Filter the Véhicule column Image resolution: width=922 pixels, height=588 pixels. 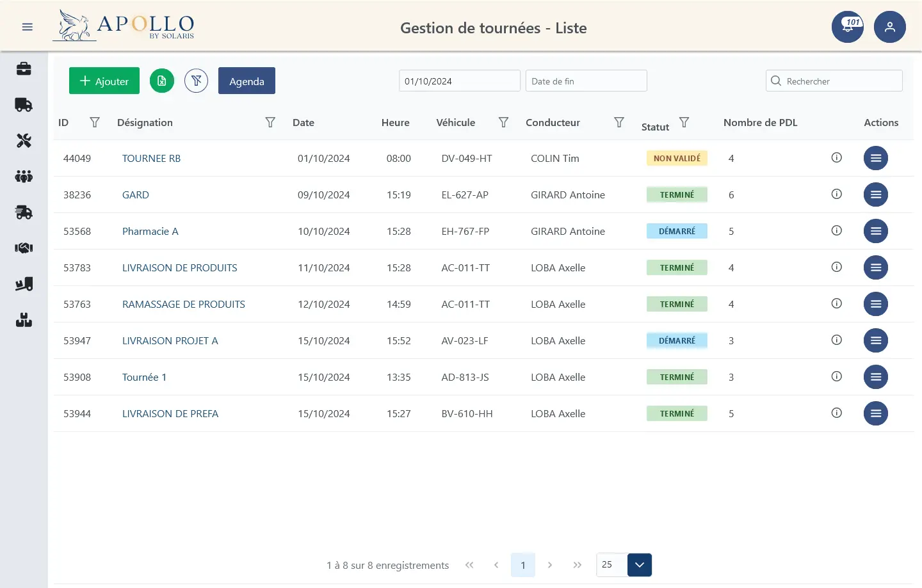click(x=503, y=122)
